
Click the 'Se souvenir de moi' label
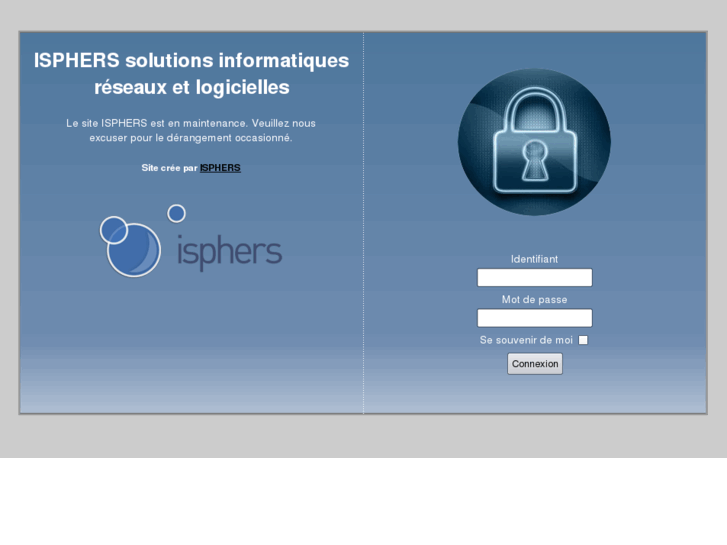pyautogui.click(x=526, y=340)
